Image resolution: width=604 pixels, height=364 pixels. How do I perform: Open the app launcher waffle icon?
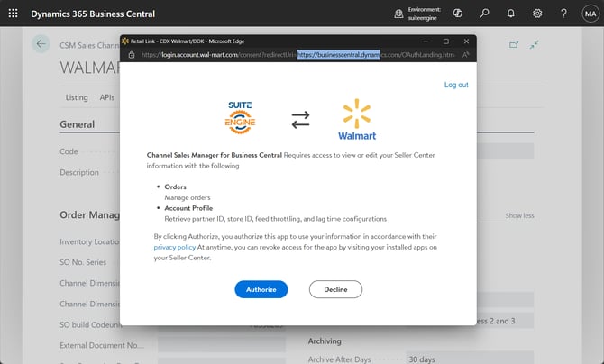click(x=14, y=14)
